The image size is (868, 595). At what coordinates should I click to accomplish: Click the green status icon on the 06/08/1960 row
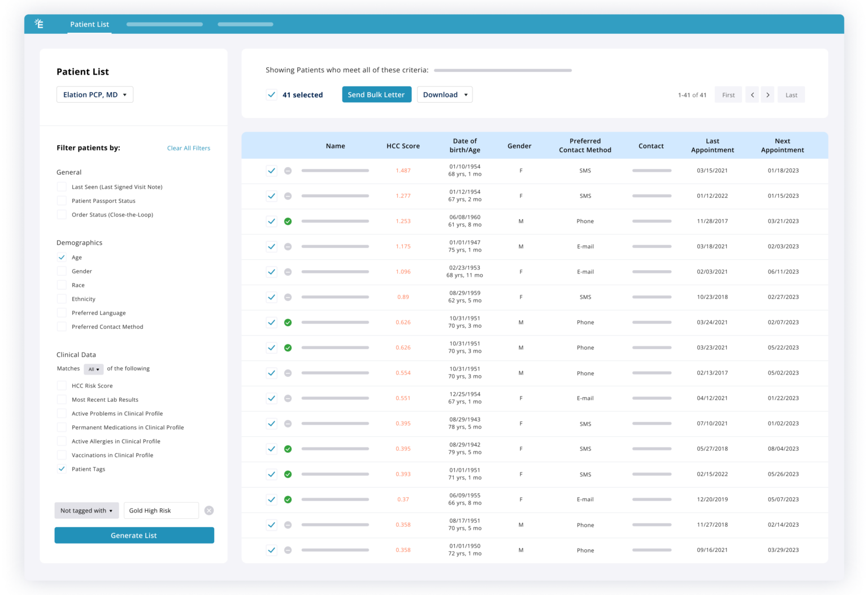tap(288, 221)
